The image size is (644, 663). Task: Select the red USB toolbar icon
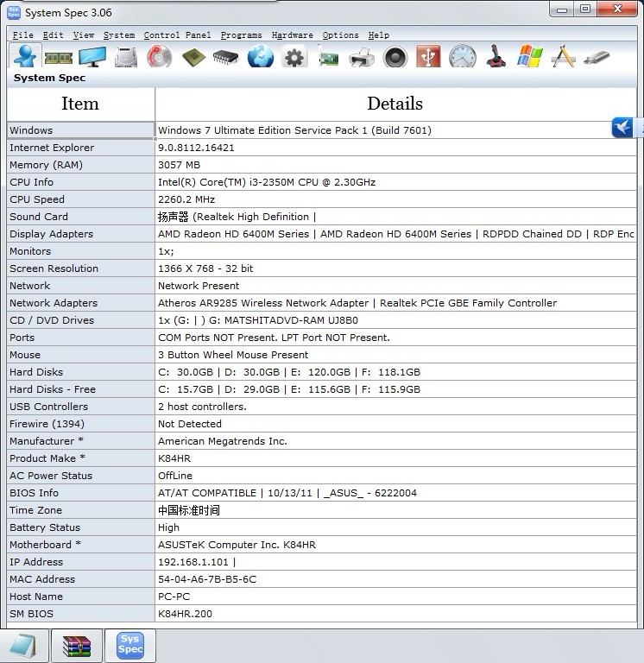[429, 58]
